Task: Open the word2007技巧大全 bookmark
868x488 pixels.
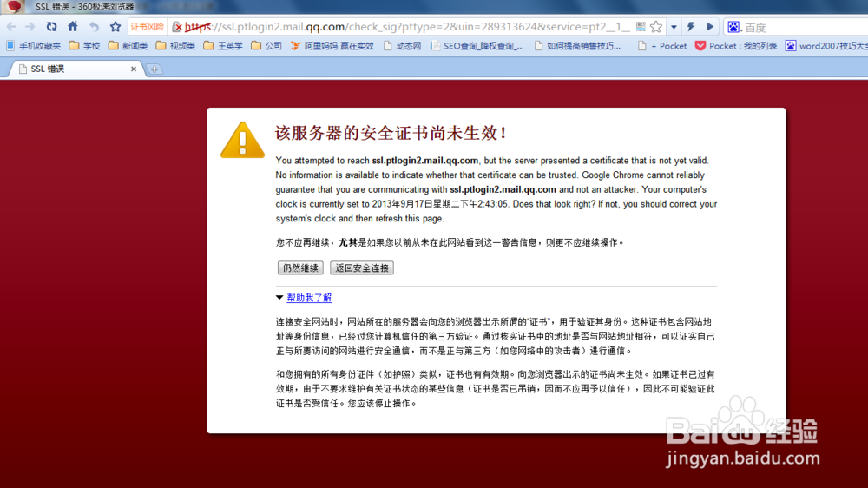Action: click(x=826, y=46)
